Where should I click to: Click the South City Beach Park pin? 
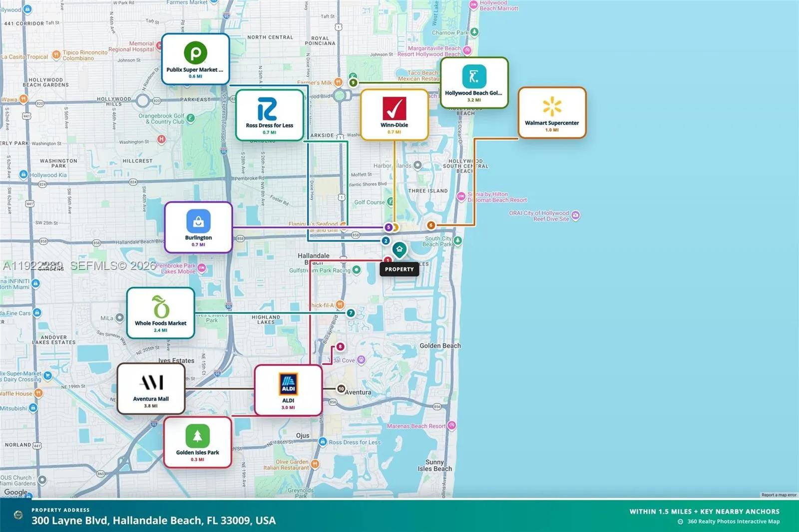coord(457,241)
